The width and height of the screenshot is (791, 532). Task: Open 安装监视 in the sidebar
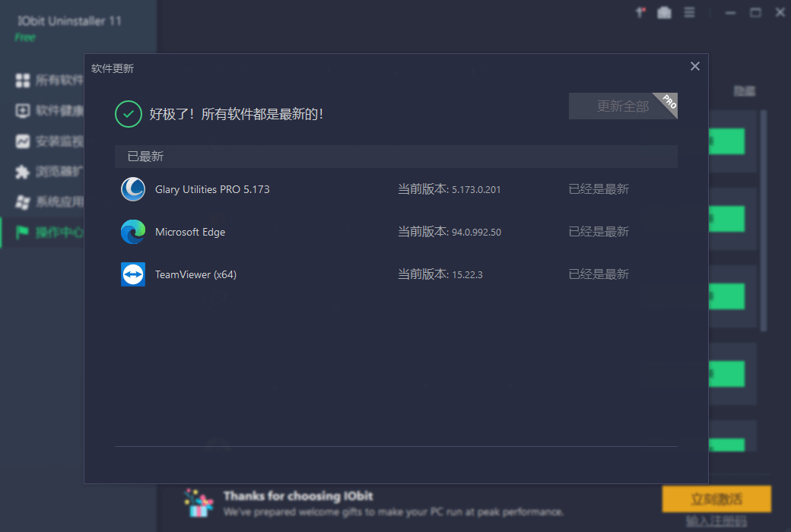point(49,141)
